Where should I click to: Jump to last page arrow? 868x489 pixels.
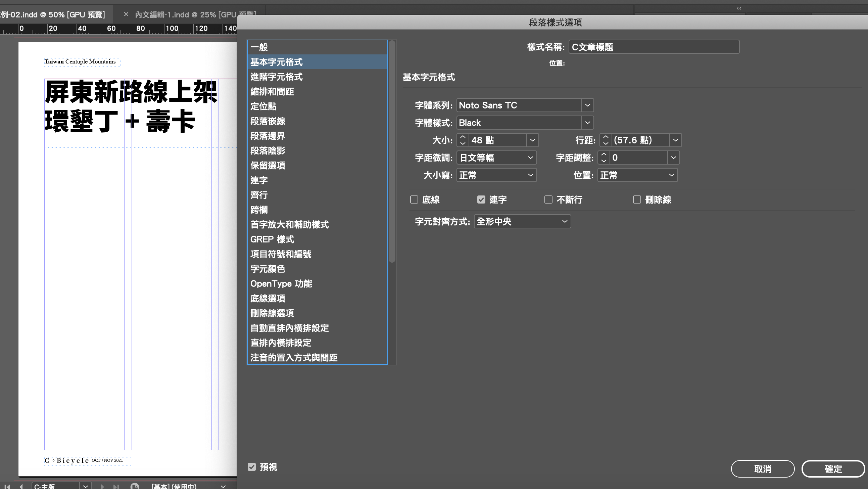coord(116,486)
